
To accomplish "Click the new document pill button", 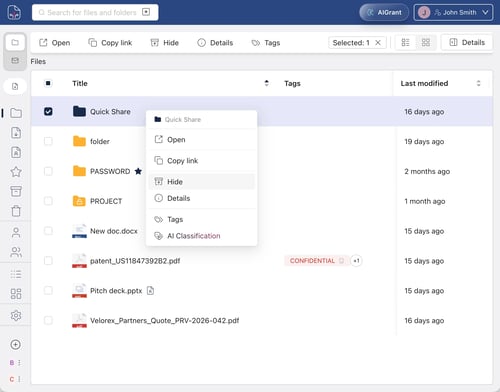I will point(15,87).
